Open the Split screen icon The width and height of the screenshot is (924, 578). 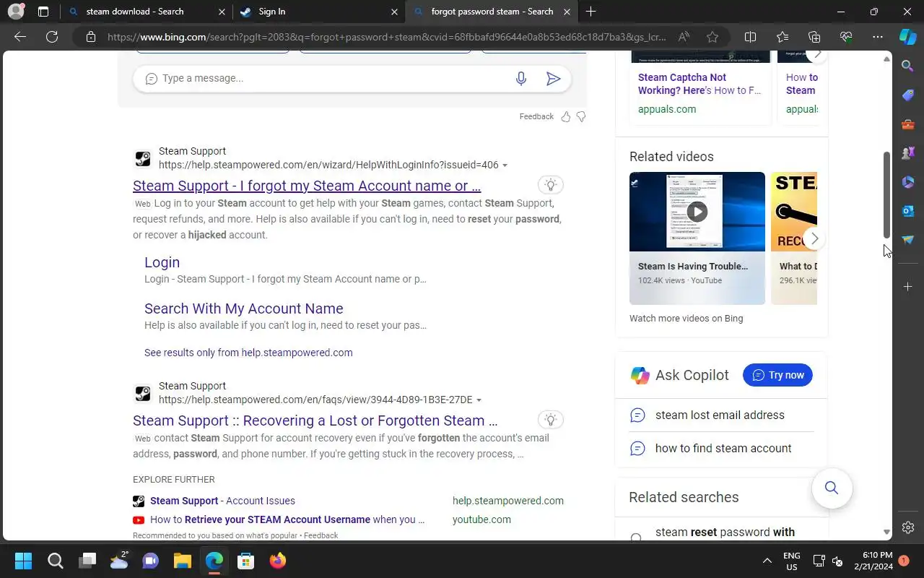(750, 37)
